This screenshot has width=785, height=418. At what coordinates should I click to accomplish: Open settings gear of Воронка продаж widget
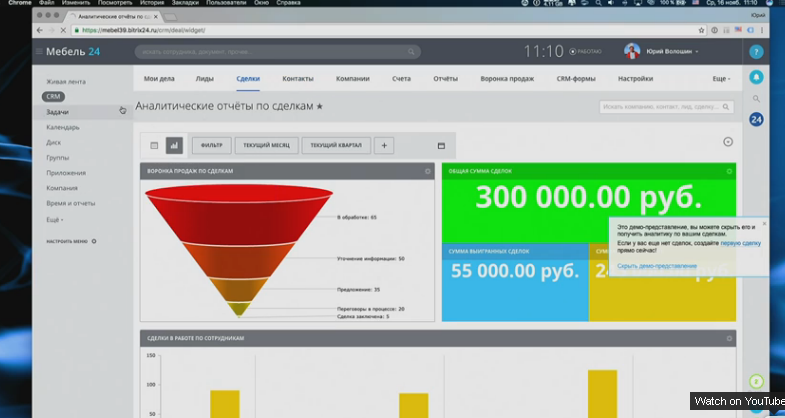(x=428, y=171)
